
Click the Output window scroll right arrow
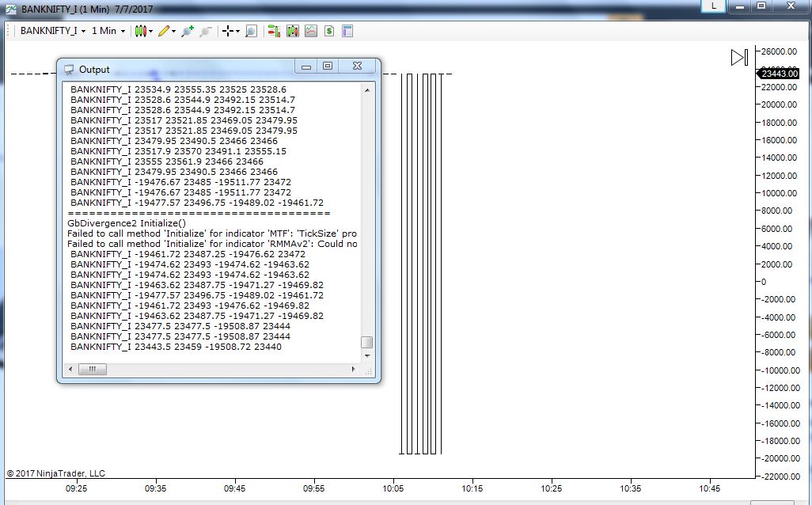click(x=353, y=370)
